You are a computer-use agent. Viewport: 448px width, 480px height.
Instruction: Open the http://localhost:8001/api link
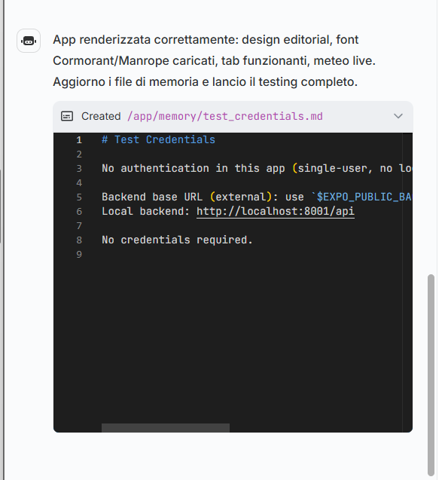point(276,211)
